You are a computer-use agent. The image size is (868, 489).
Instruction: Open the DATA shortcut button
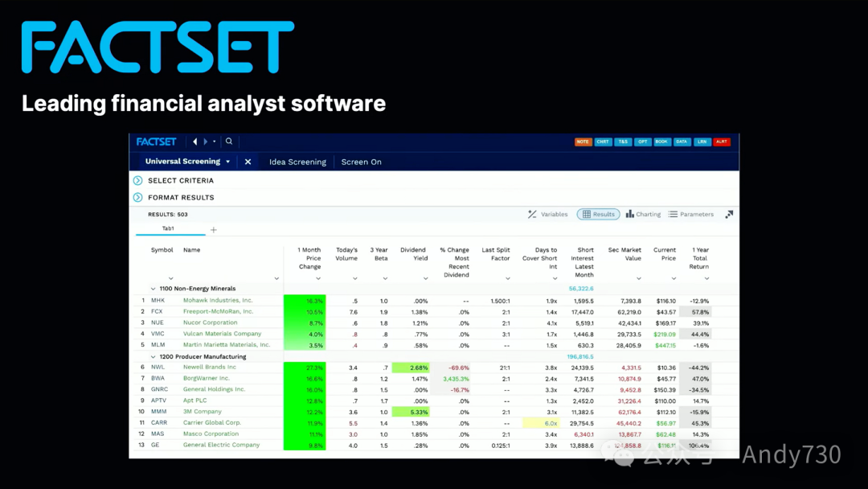(x=682, y=142)
